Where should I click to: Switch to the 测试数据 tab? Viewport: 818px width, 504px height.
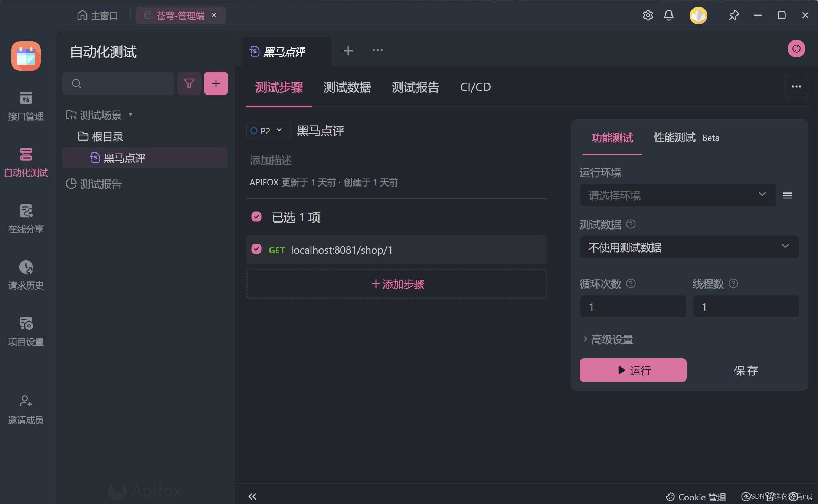point(347,87)
